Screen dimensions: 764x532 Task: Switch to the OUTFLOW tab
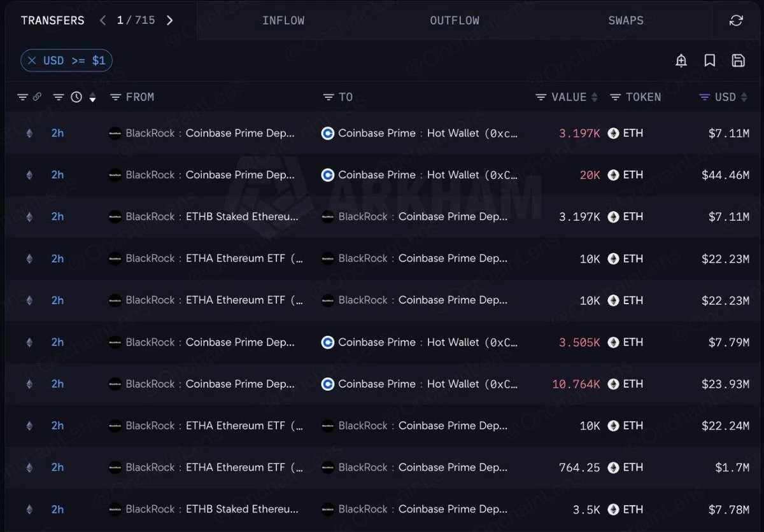[455, 20]
